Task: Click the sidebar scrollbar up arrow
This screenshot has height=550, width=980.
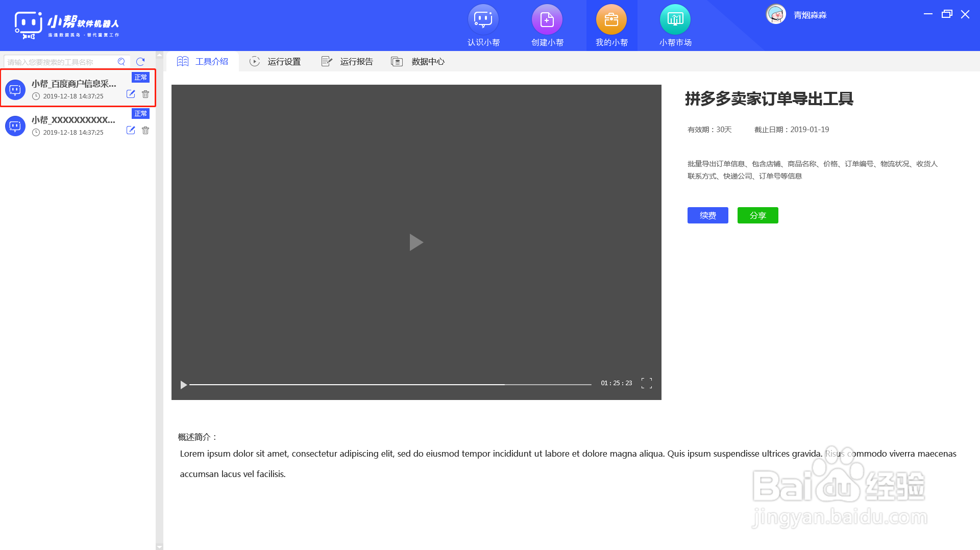Action: (x=159, y=55)
